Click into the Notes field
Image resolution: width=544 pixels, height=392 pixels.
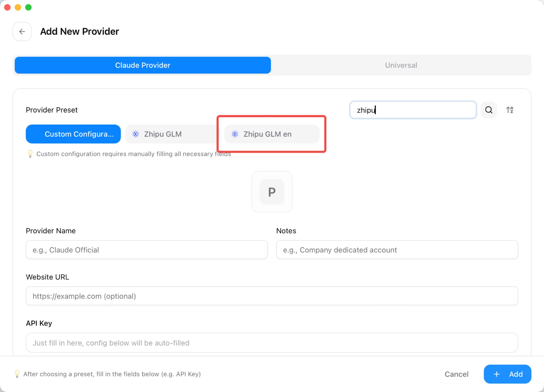click(397, 250)
